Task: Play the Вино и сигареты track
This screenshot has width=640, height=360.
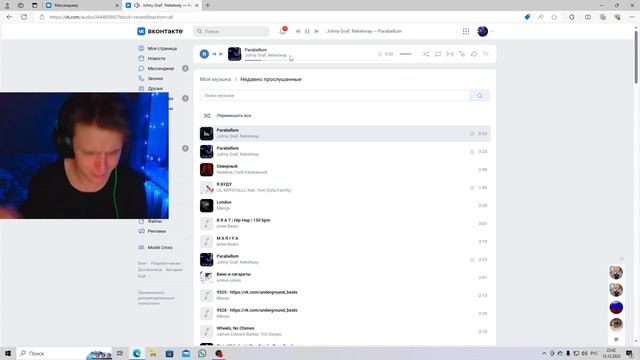Action: click(345, 277)
